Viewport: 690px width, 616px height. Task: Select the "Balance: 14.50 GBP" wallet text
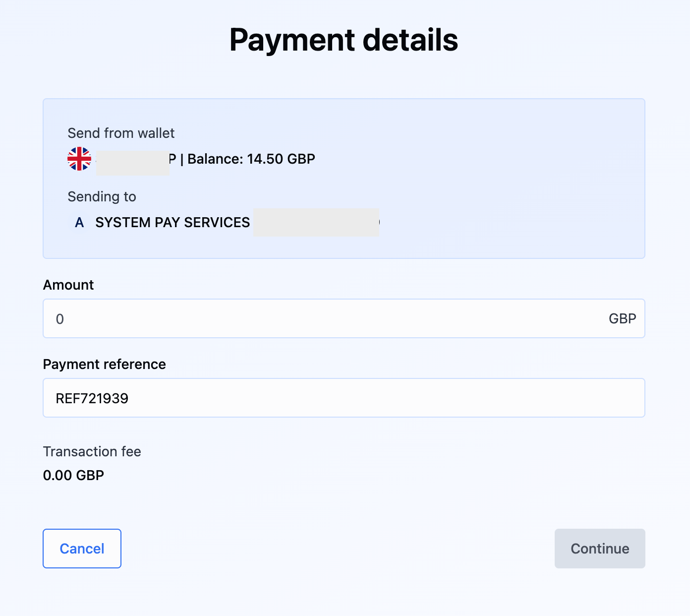[x=251, y=159]
